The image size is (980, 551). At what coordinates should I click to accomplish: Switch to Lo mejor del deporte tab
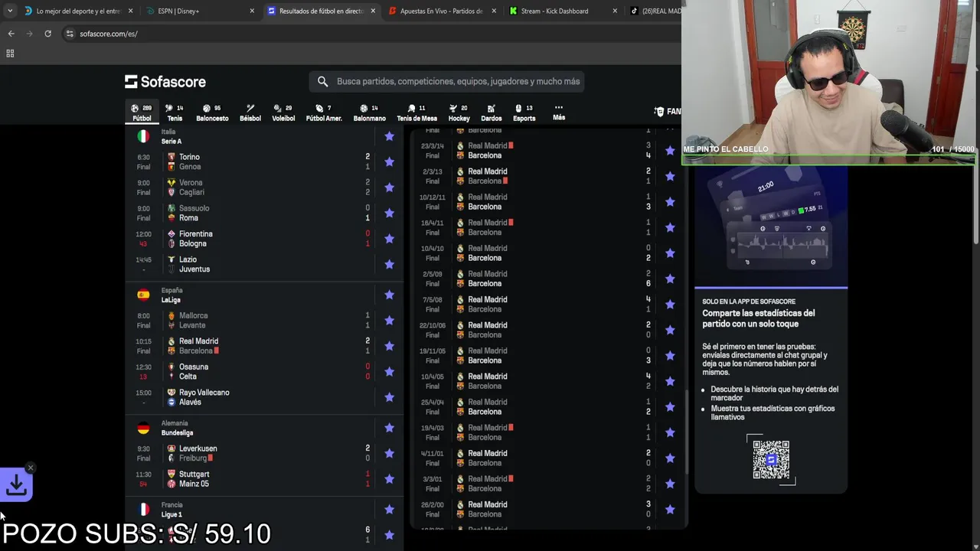point(78,11)
